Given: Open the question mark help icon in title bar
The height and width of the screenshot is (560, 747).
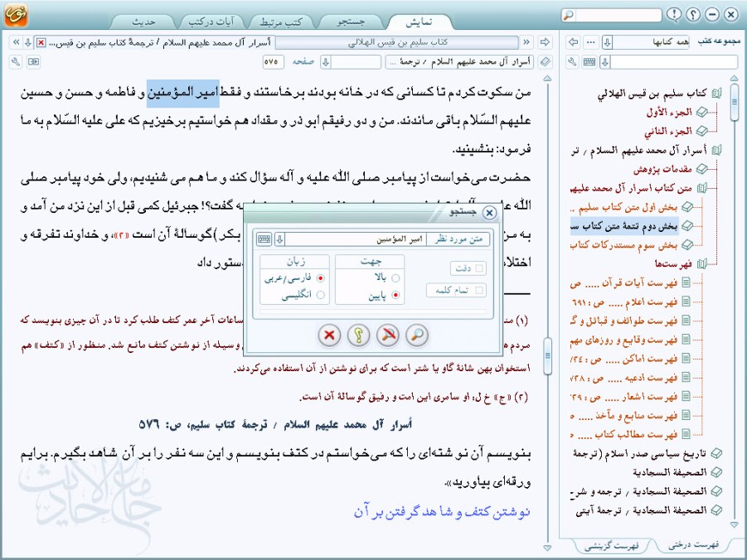Looking at the screenshot, I should (x=693, y=14).
